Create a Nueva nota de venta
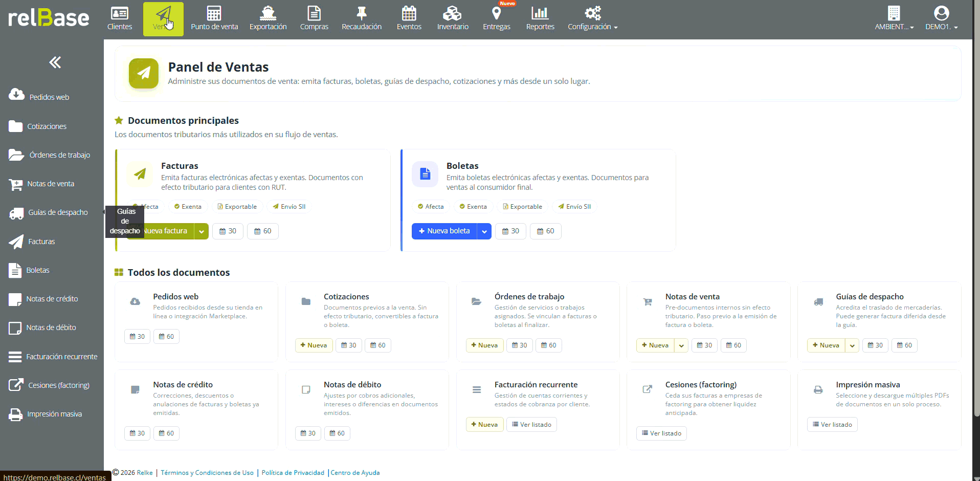Image resolution: width=980 pixels, height=481 pixels. [655, 345]
